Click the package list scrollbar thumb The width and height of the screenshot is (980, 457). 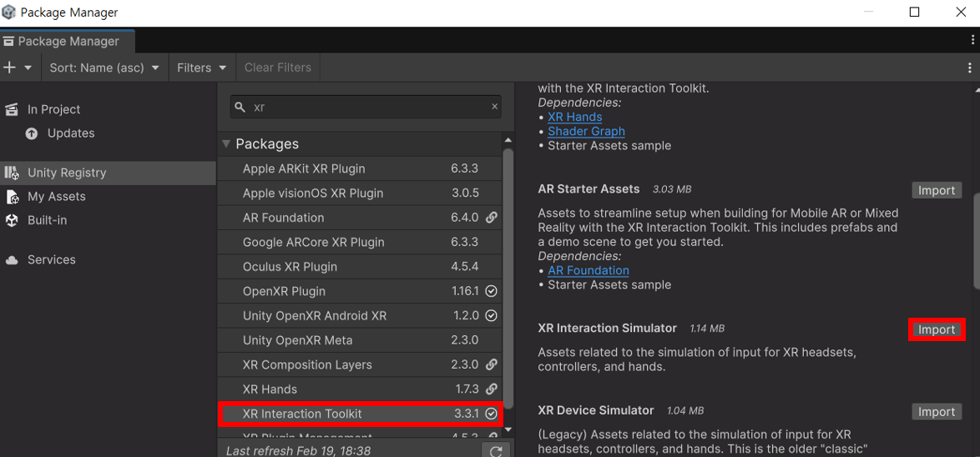(508, 278)
